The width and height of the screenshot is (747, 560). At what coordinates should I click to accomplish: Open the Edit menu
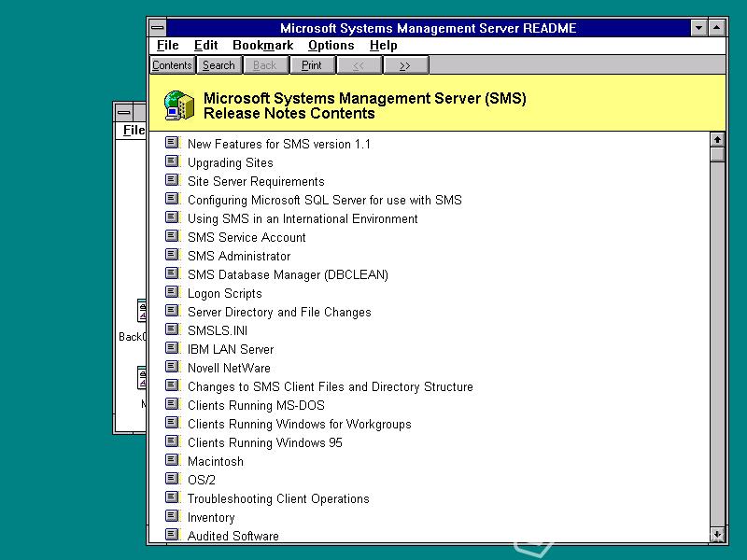[205, 45]
